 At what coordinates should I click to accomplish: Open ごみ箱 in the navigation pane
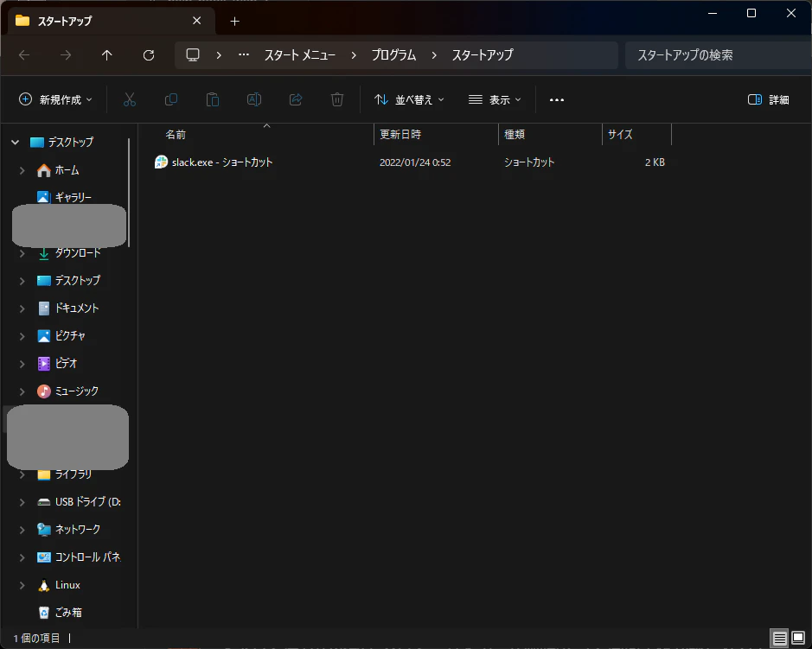click(67, 612)
